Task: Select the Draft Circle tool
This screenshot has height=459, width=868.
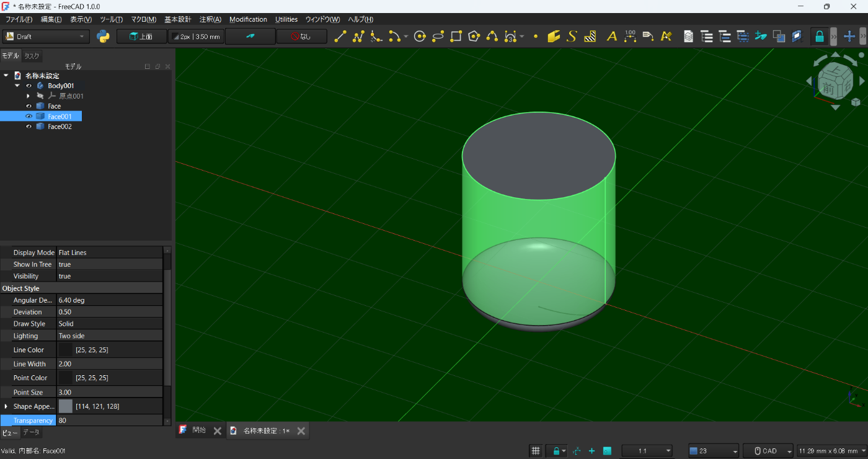Action: click(x=420, y=37)
